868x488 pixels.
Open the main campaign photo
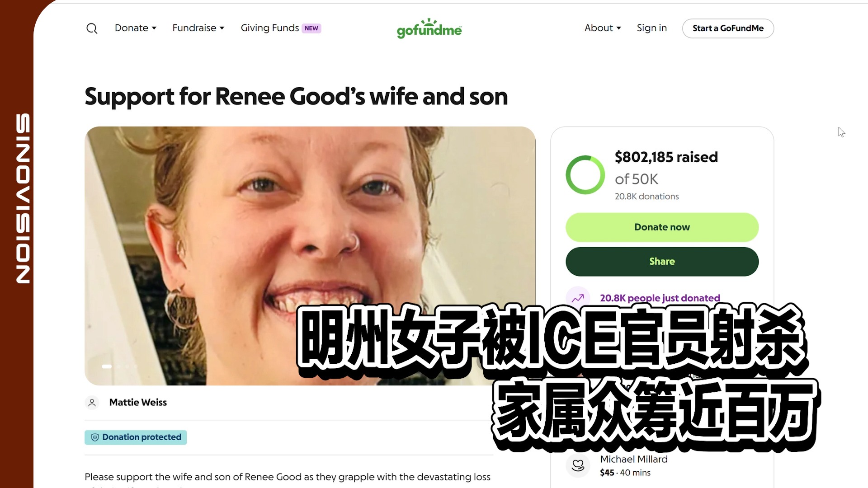(310, 256)
